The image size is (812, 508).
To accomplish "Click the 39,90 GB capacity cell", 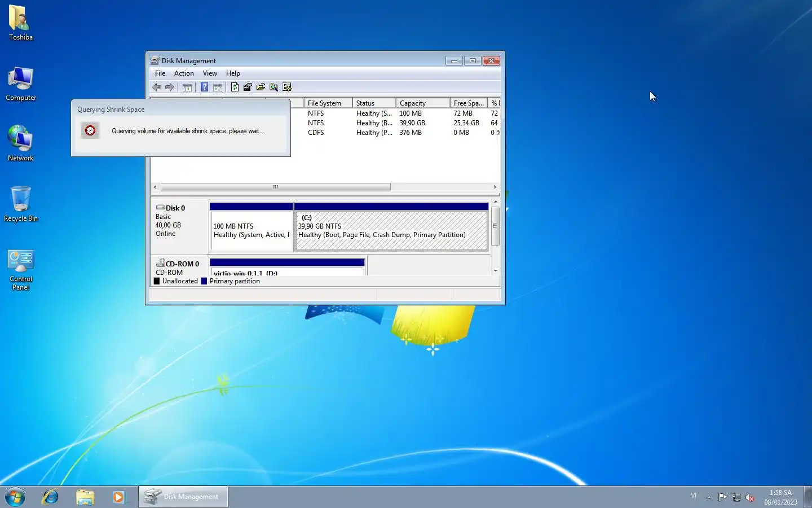I will click(412, 123).
